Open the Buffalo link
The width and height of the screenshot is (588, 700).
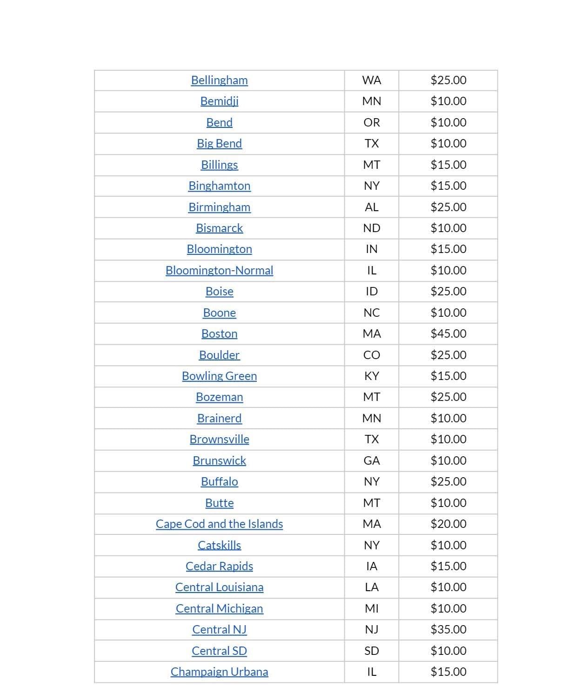[219, 481]
